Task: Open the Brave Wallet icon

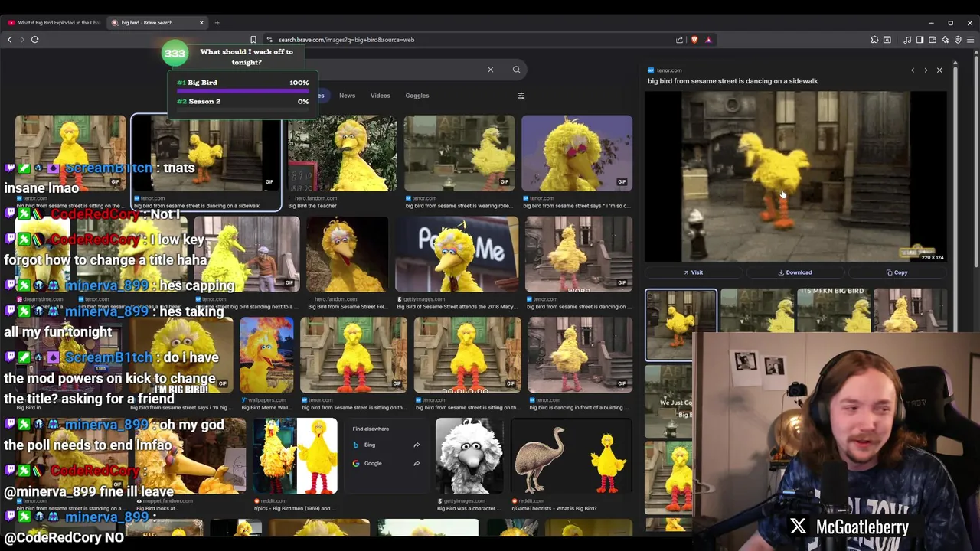Action: [x=933, y=39]
